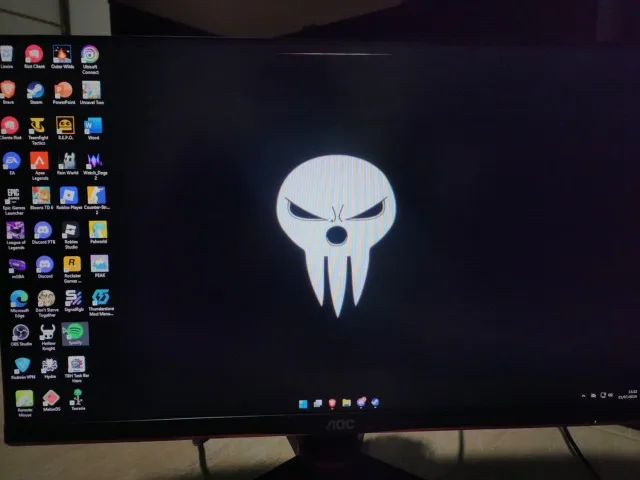
Task: Launch Terraria from the desktop
Action: (78, 400)
